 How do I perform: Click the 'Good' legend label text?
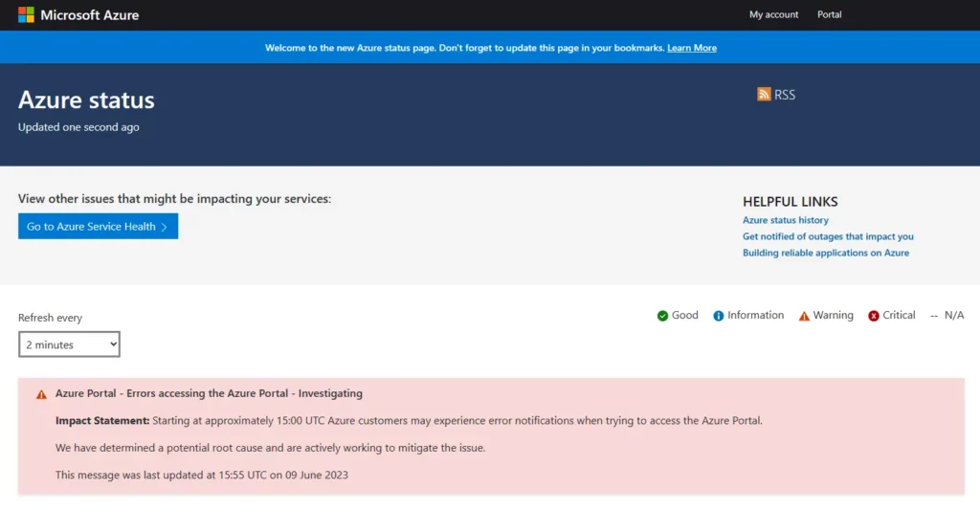(x=685, y=315)
